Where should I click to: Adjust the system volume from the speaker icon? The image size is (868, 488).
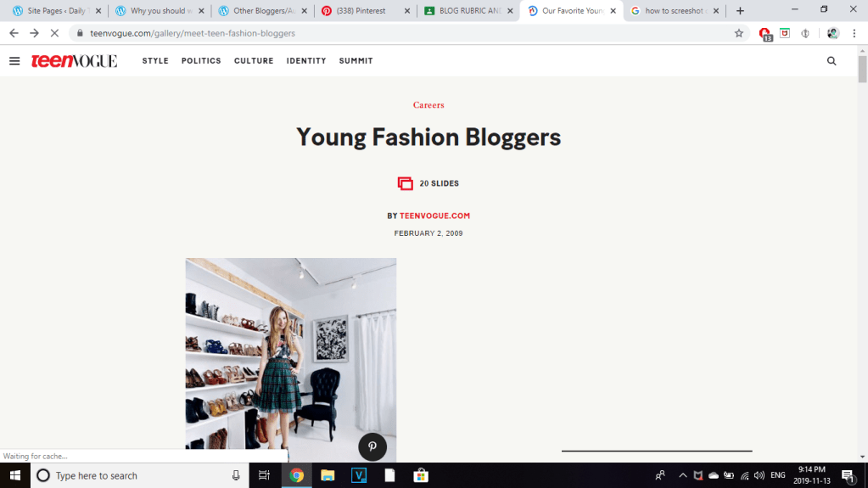[759, 475]
